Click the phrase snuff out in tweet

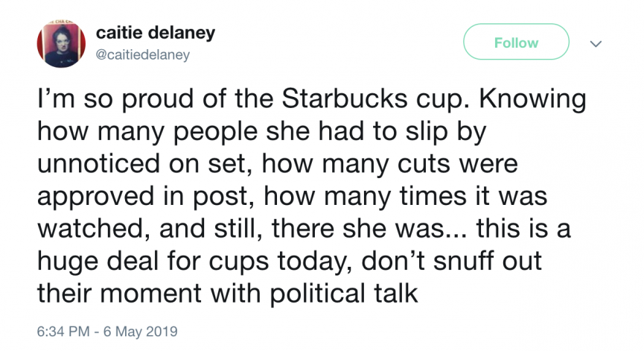tap(488, 261)
